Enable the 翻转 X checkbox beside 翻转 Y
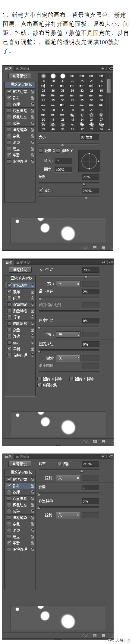Viewport: 132px width, 644px height. point(41,151)
